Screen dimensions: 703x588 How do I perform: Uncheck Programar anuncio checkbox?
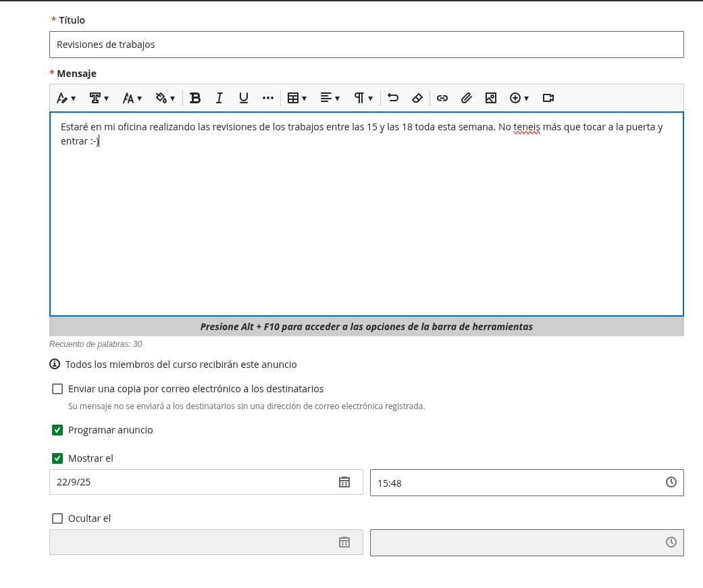(57, 430)
